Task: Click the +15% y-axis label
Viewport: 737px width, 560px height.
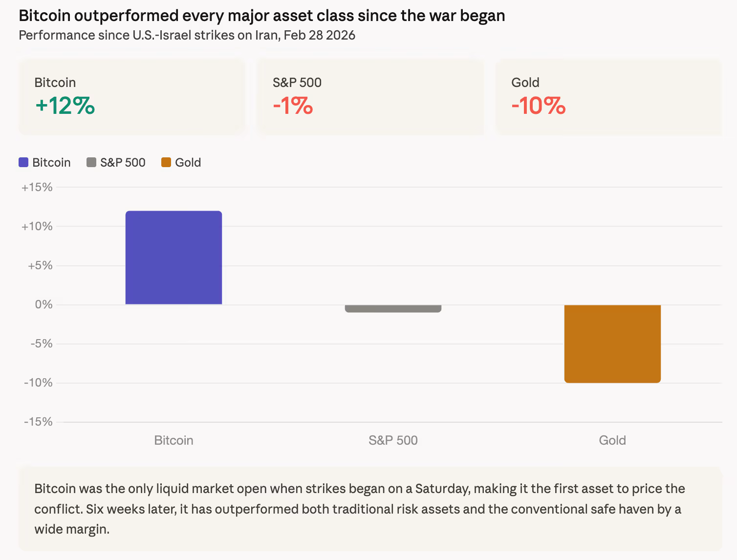Action: tap(37, 187)
